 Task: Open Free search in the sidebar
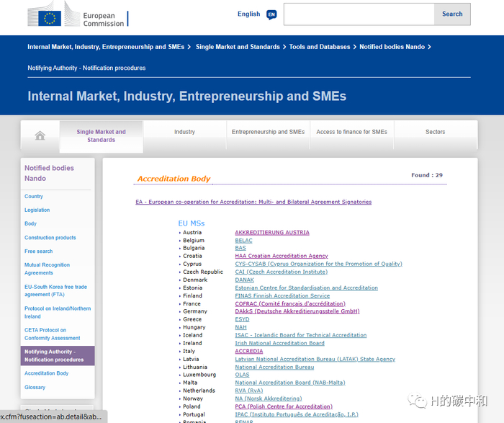tap(39, 251)
